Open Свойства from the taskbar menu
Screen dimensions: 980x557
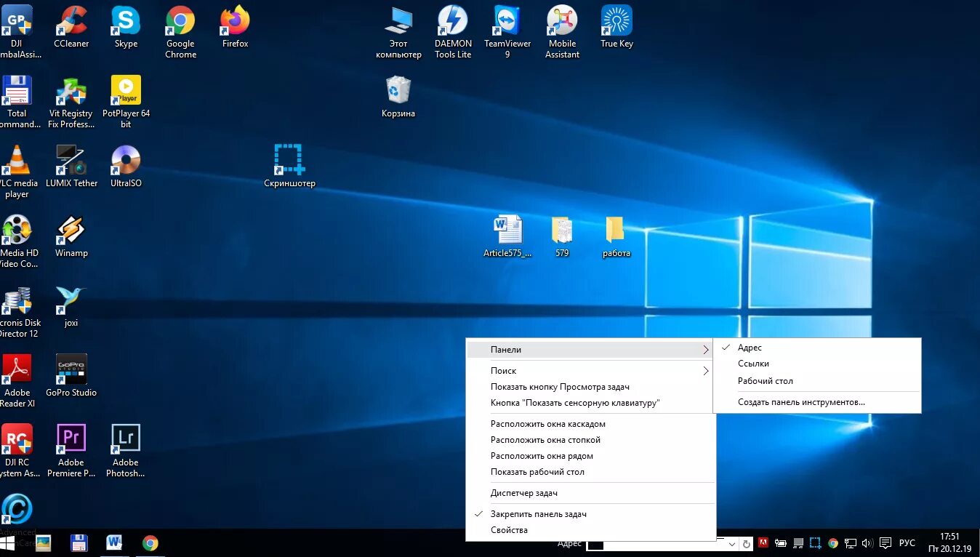click(x=590, y=530)
